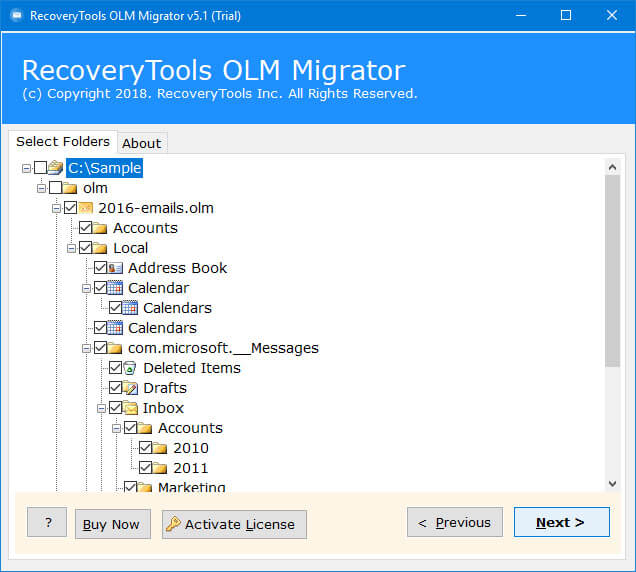Uncheck the 2010 folder checkbox
This screenshot has height=572, width=636.
(x=146, y=447)
